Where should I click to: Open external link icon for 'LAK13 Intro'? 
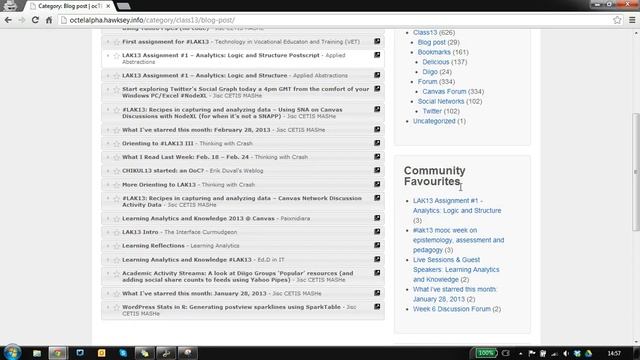point(377,231)
